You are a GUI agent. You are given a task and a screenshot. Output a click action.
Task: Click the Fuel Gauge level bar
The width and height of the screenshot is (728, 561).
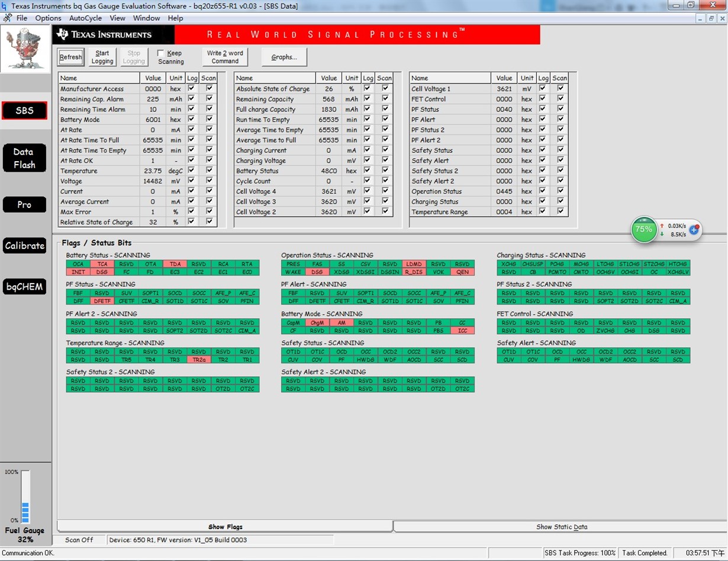[25, 496]
